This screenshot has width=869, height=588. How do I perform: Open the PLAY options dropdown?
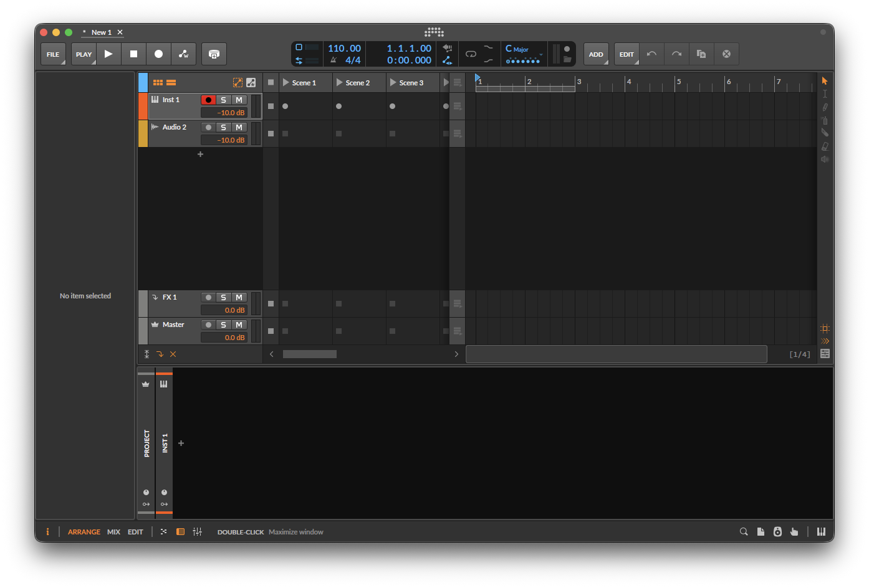click(84, 54)
